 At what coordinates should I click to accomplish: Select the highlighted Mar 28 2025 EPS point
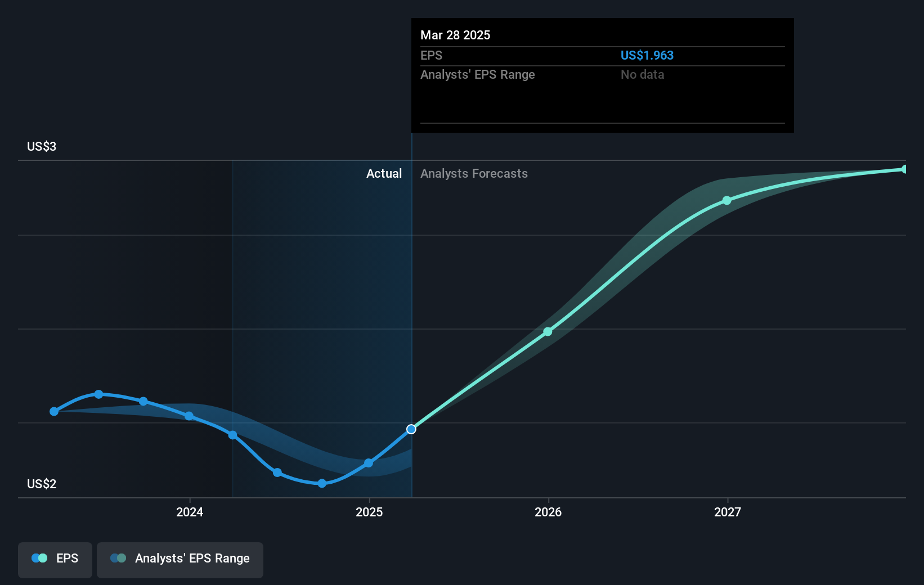click(411, 429)
